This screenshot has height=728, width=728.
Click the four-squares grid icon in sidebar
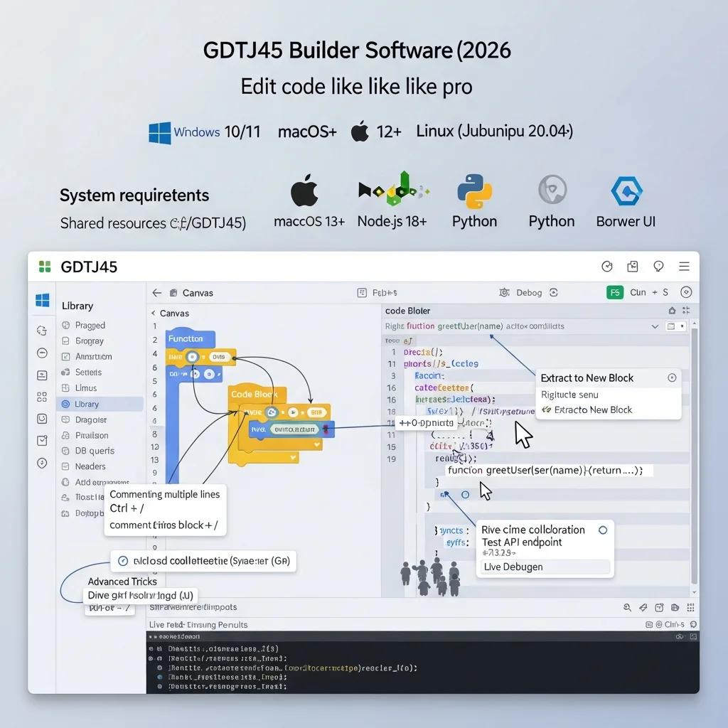click(42, 397)
